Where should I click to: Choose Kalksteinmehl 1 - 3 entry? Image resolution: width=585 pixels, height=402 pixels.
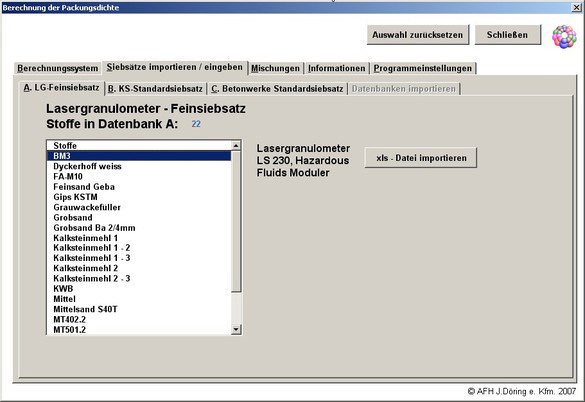tap(139, 258)
